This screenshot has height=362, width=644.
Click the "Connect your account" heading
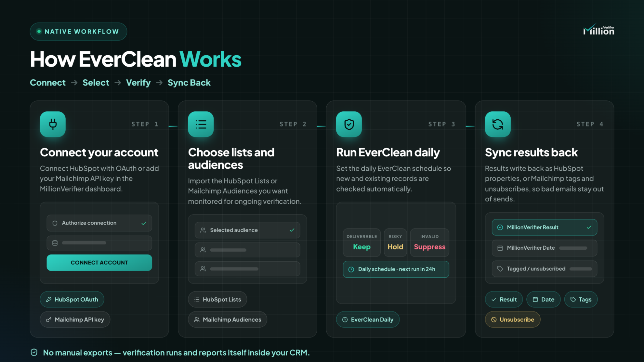point(99,153)
